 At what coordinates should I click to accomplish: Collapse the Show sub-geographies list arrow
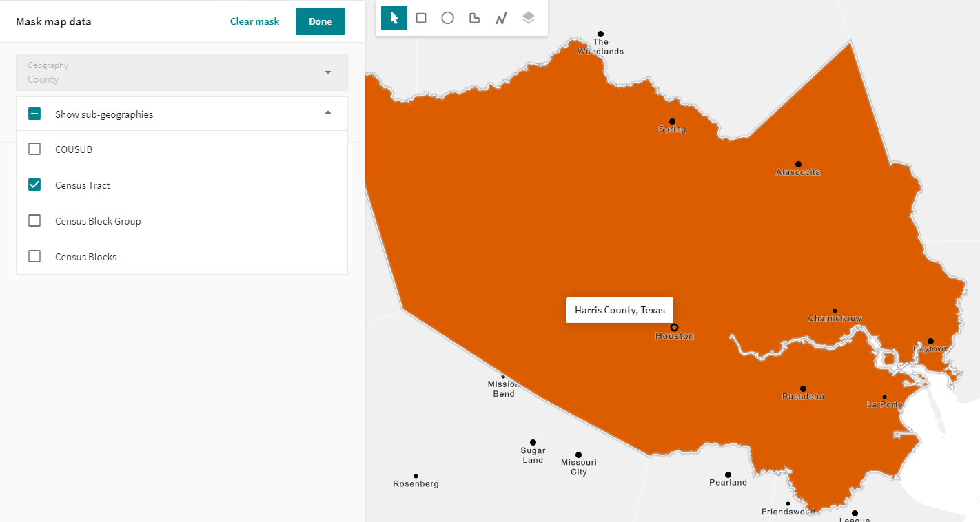point(327,113)
